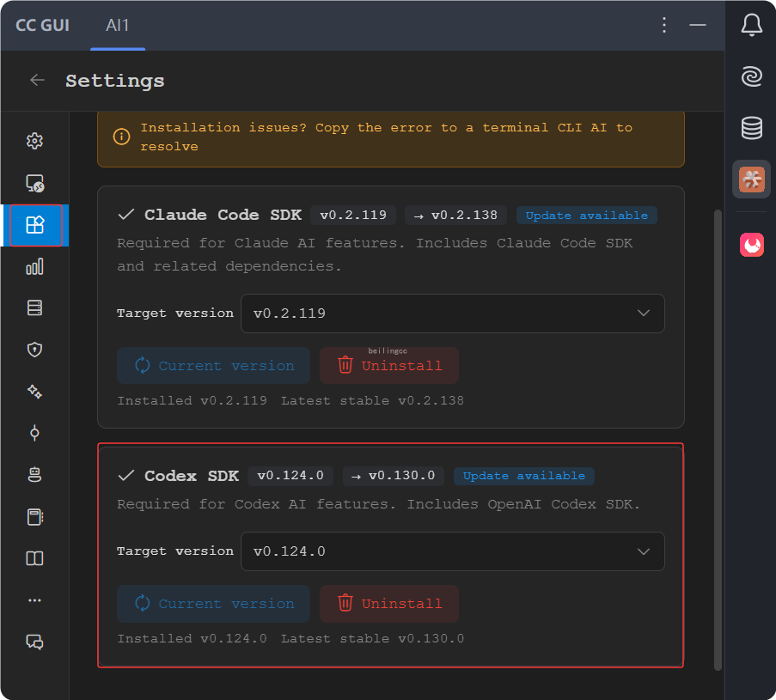This screenshot has height=700, width=776.
Task: Uninstall the Claude Code SDK
Action: point(389,366)
